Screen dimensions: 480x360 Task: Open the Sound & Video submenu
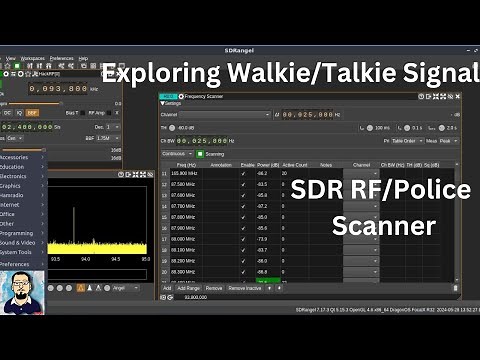(x=22, y=243)
